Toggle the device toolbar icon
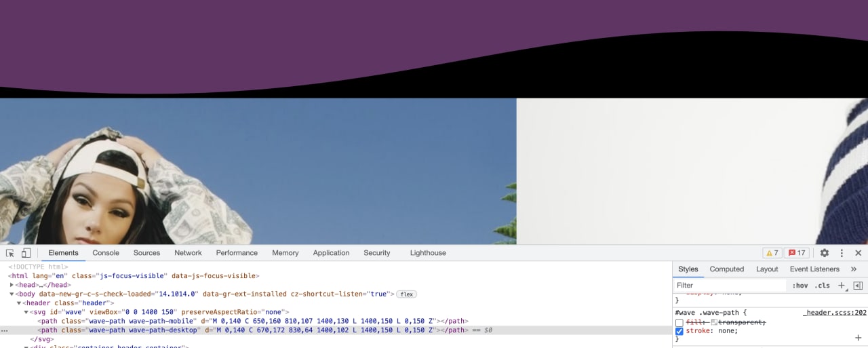Viewport: 868px width, 348px height. [x=26, y=253]
